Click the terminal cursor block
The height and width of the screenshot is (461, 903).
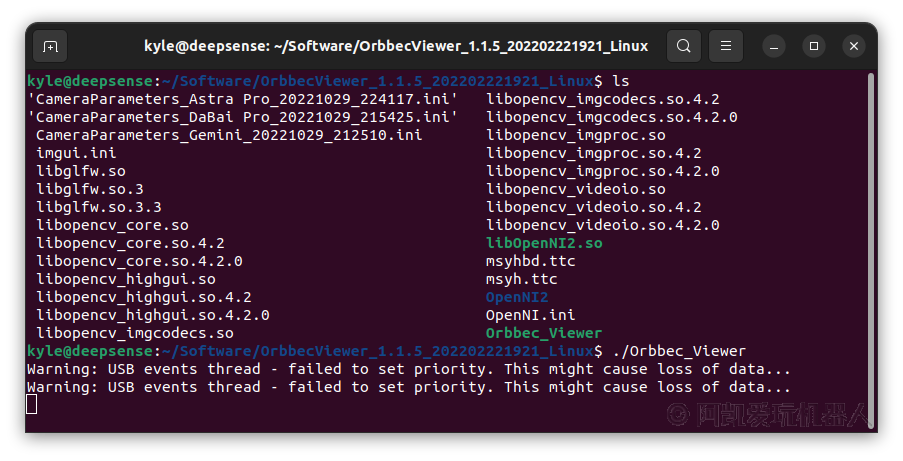(x=32, y=405)
